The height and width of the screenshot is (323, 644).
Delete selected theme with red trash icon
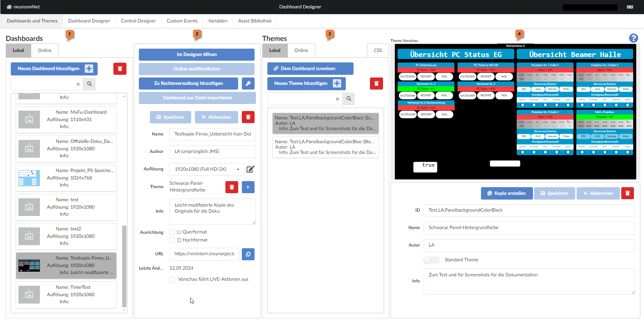coord(376,83)
